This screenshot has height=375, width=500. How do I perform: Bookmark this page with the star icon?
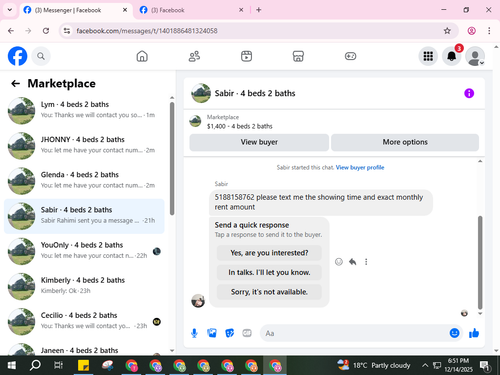click(x=447, y=31)
